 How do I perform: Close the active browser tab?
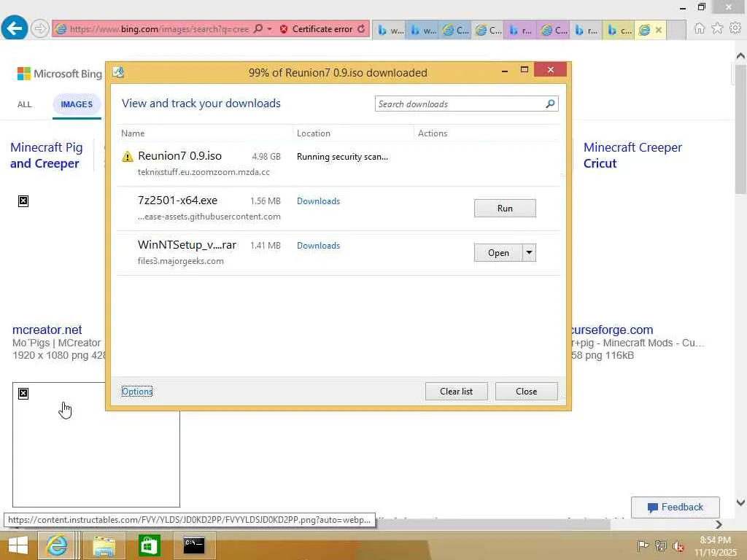coord(659,30)
